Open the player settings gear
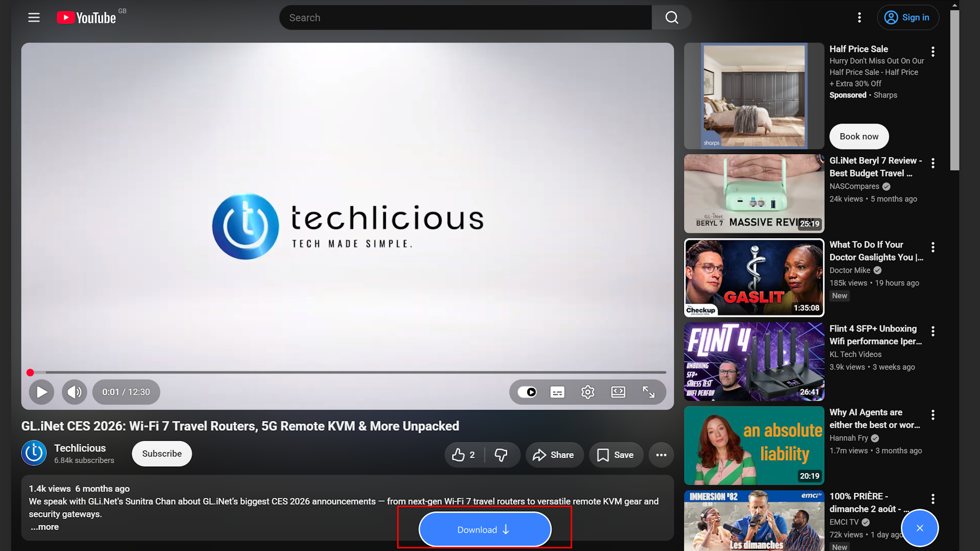Image resolution: width=980 pixels, height=551 pixels. [587, 392]
